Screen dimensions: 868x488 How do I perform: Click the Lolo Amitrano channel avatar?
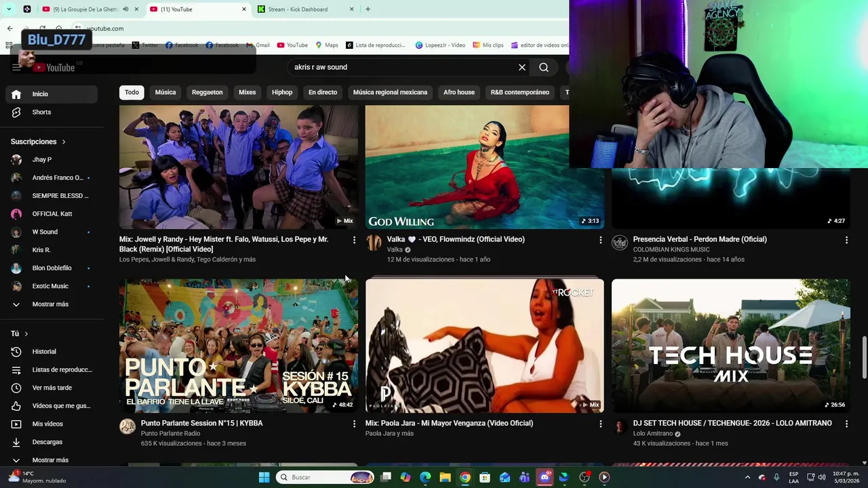620,426
